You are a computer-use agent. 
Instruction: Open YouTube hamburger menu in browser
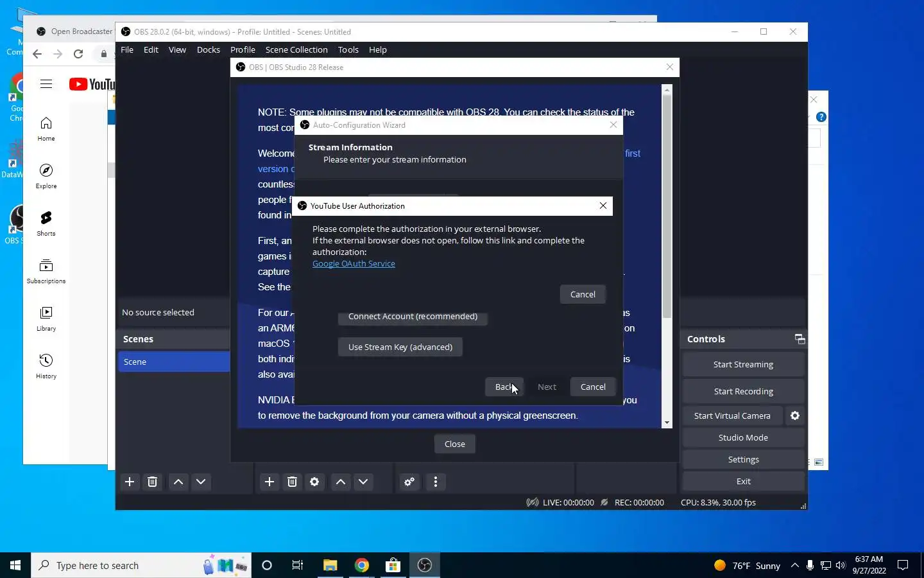click(46, 84)
